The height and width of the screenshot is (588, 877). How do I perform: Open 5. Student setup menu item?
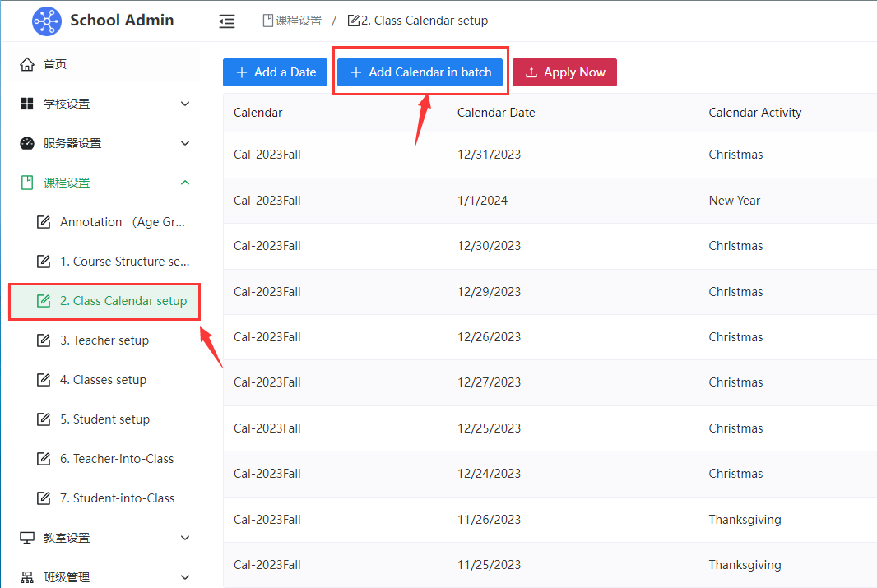pos(104,419)
